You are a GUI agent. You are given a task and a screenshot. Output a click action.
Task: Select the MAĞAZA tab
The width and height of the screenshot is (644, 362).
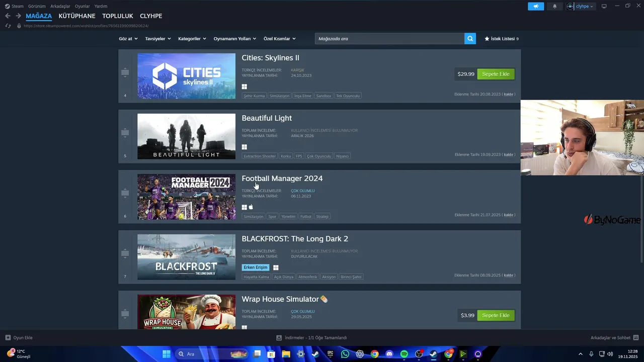point(39,16)
